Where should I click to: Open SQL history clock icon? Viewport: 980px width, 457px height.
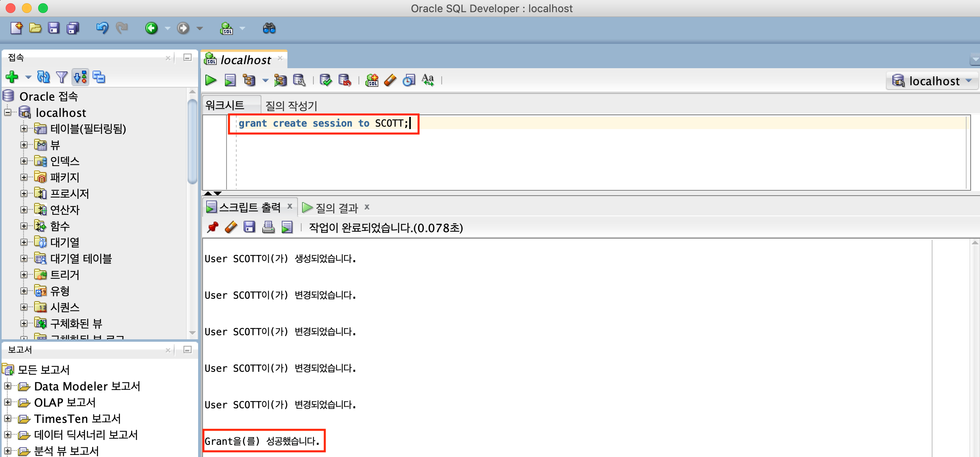[x=409, y=80]
